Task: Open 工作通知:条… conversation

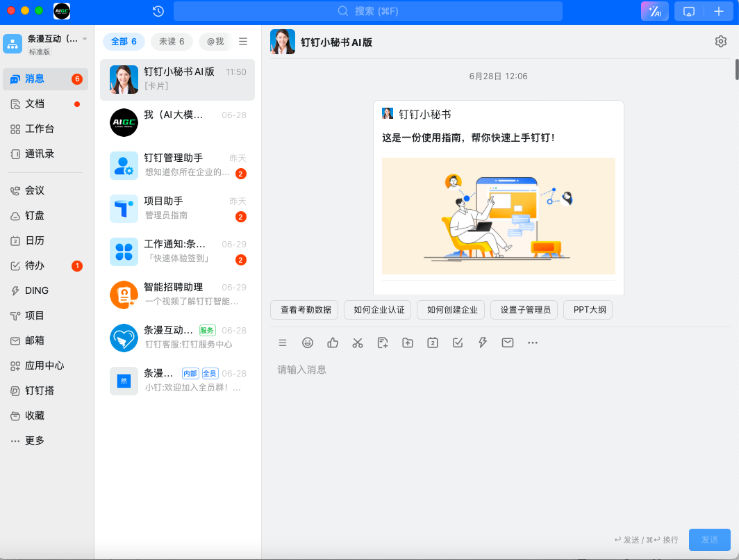Action: point(177,252)
